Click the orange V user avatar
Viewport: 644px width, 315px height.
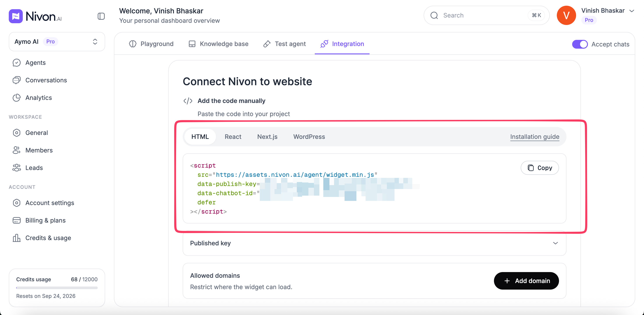566,15
